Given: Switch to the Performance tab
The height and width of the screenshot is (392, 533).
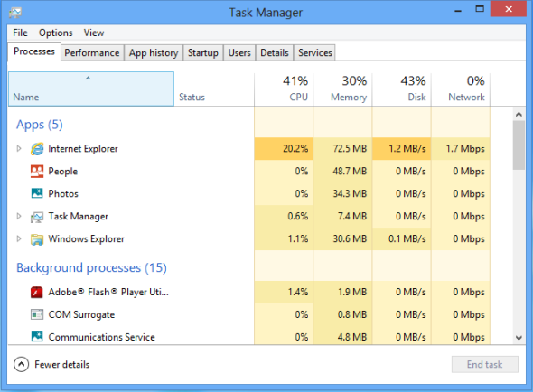Looking at the screenshot, I should pos(92,53).
